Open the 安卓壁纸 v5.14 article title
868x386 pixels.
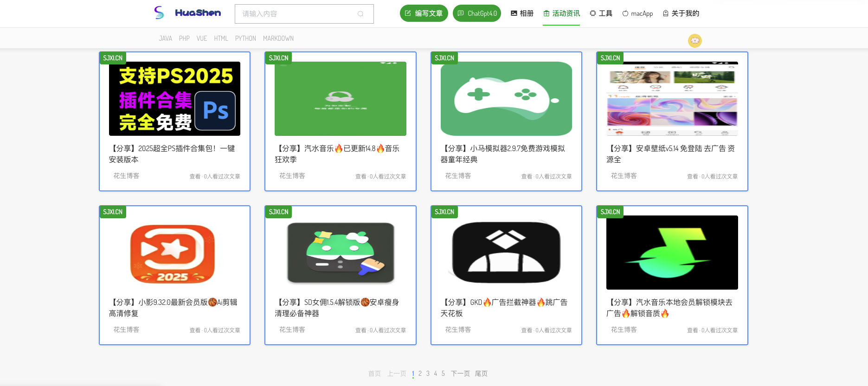coord(671,154)
